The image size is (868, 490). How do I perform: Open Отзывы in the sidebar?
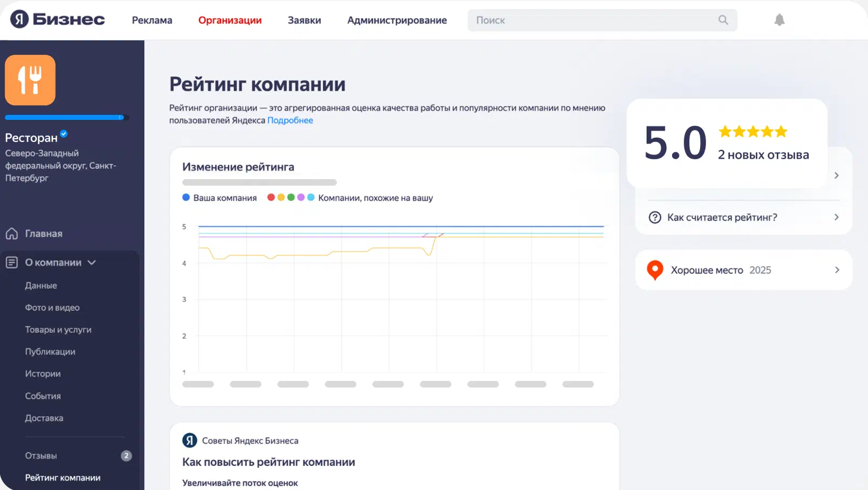[x=41, y=456]
